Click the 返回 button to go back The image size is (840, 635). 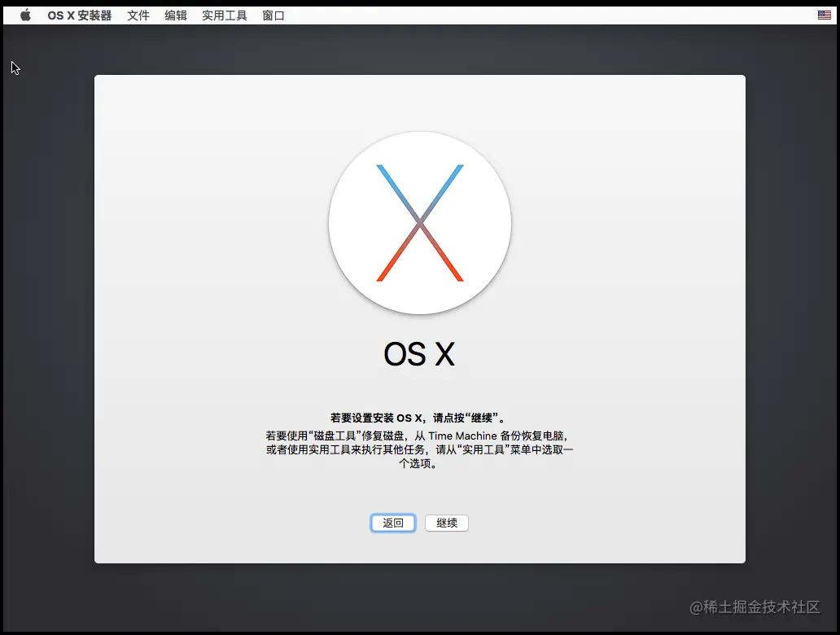coord(392,523)
